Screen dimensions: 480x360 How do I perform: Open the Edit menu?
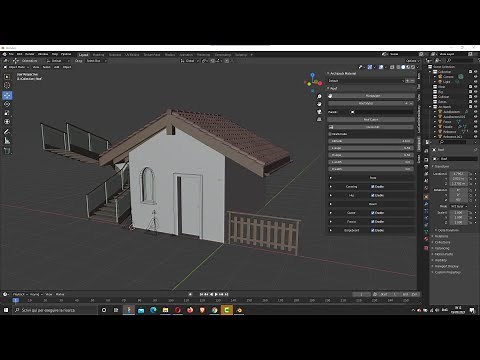tap(19, 54)
